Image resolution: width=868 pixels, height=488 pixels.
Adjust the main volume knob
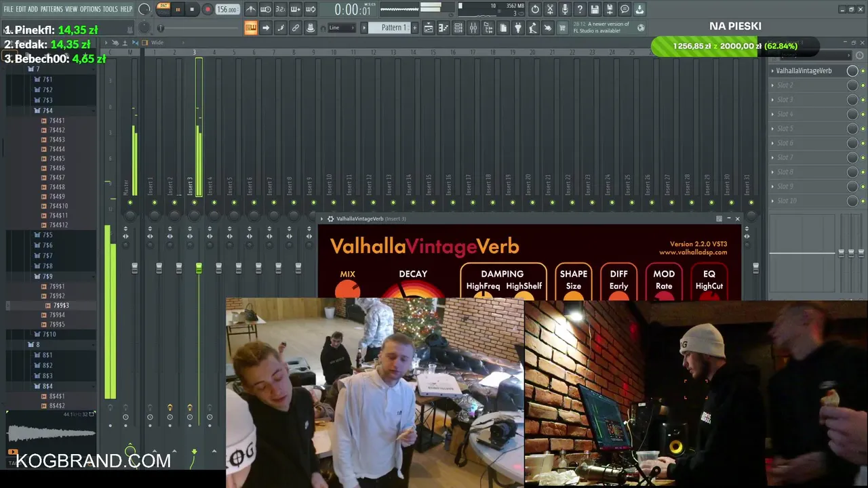[144, 9]
